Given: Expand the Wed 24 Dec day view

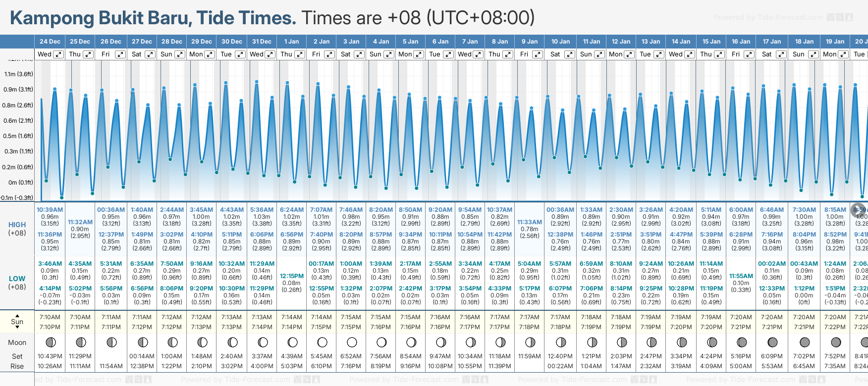Looking at the screenshot, I should pyautogui.click(x=58, y=54).
